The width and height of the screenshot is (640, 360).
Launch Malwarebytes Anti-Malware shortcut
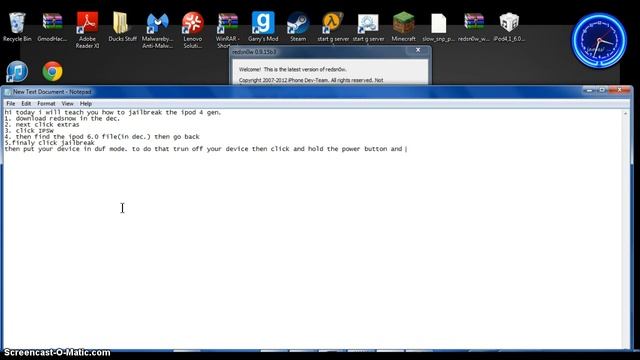(x=158, y=30)
